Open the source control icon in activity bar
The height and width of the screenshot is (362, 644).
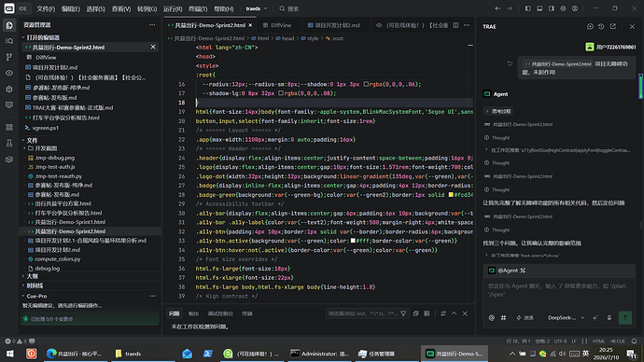(9, 57)
